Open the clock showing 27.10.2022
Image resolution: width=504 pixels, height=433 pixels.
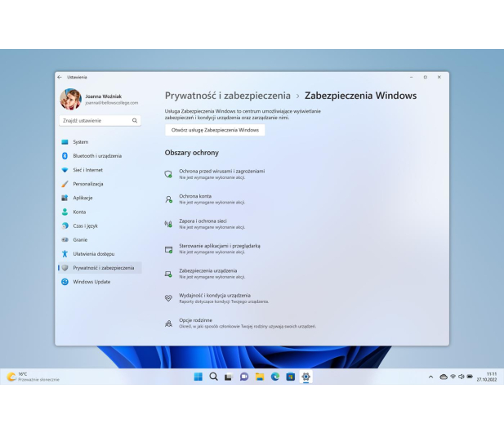486,377
